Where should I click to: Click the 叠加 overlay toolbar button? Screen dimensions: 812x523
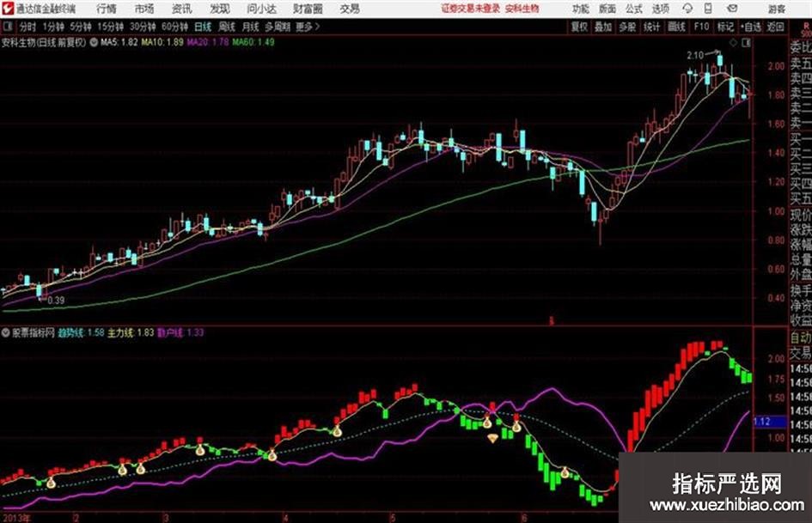pyautogui.click(x=603, y=27)
